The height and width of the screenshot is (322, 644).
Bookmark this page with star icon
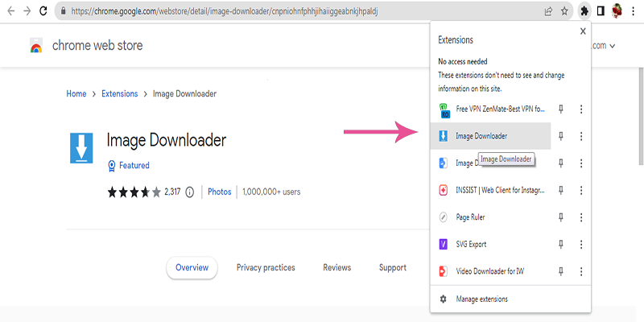[x=565, y=11]
